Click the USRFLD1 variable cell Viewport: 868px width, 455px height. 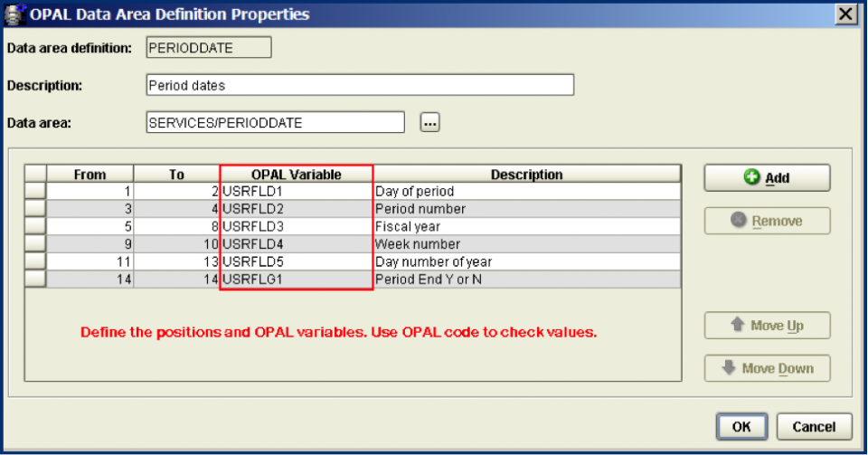click(x=297, y=191)
